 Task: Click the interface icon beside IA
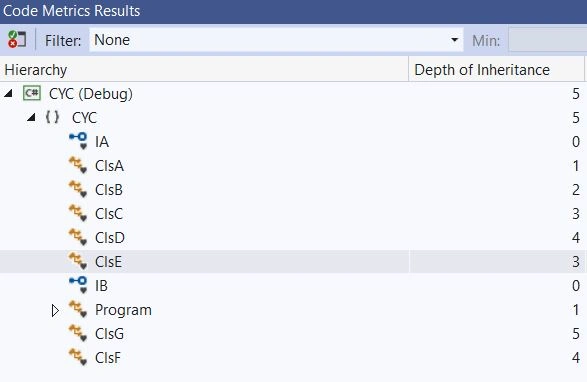pyautogui.click(x=78, y=141)
